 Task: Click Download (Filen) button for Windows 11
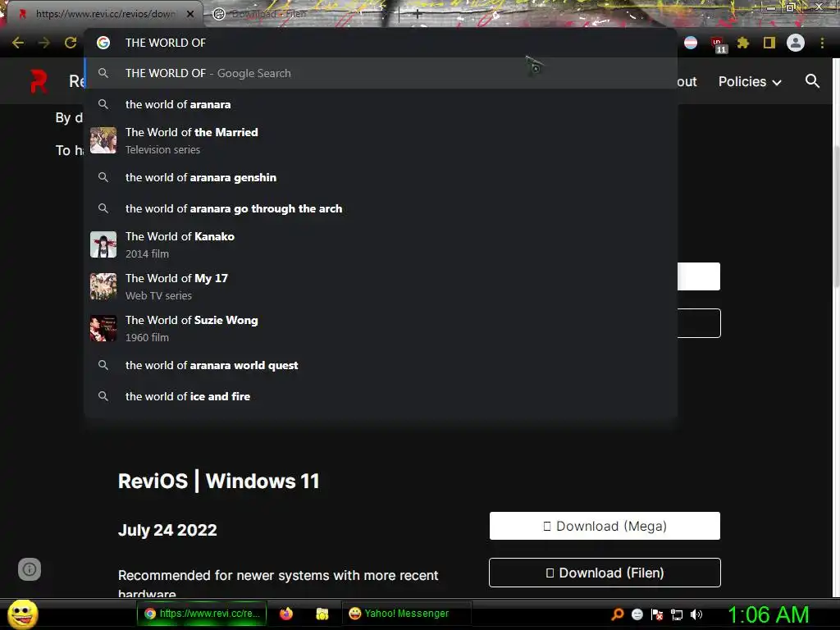point(605,573)
